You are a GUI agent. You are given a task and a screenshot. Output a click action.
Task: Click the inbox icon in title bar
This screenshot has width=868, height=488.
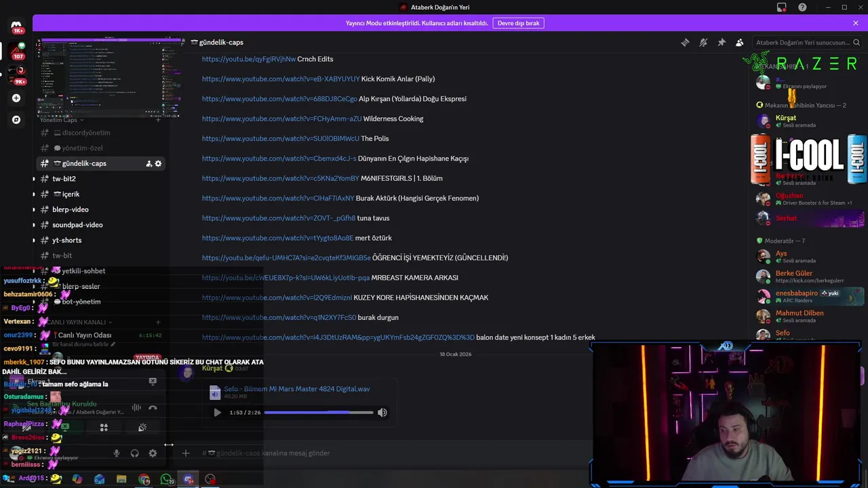point(782,7)
